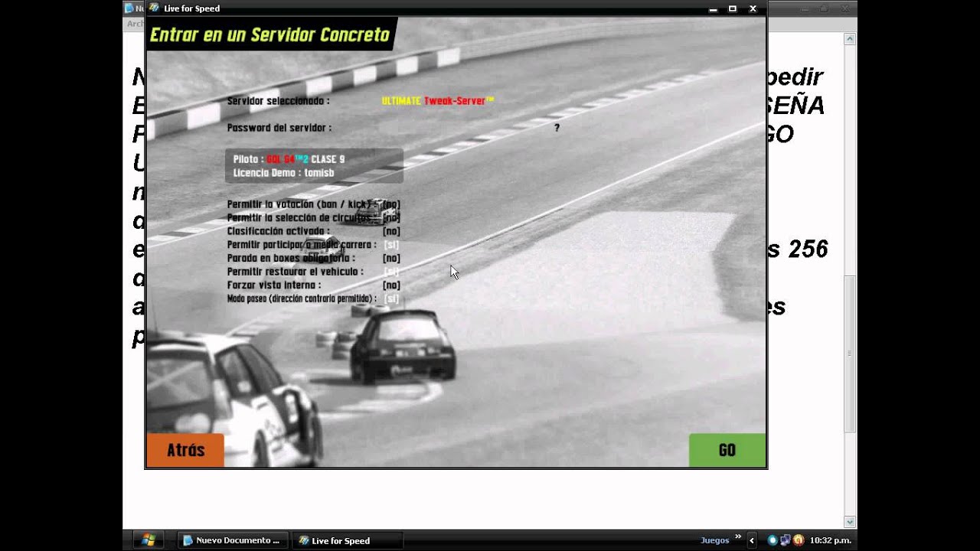Viewport: 980px width, 551px height.
Task: Click document window scroll up arrow
Action: pos(850,38)
